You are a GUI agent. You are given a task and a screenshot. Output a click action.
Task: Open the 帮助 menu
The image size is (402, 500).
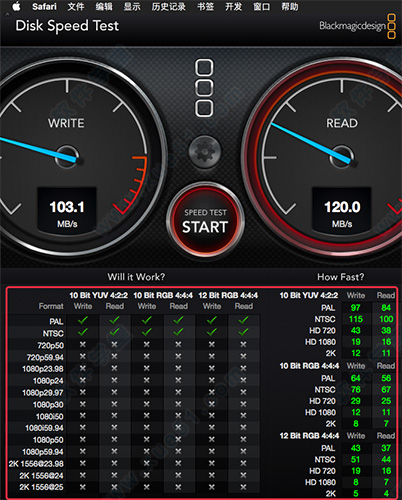pyautogui.click(x=290, y=6)
